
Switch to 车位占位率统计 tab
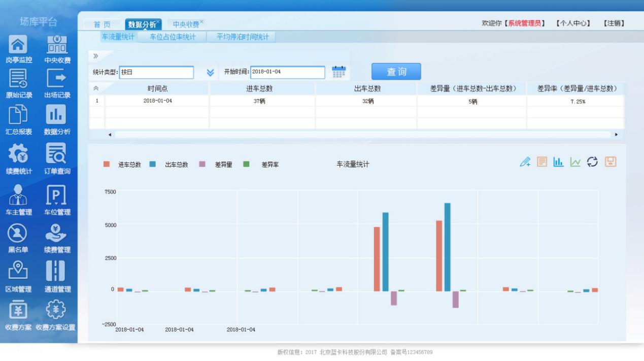pyautogui.click(x=173, y=37)
